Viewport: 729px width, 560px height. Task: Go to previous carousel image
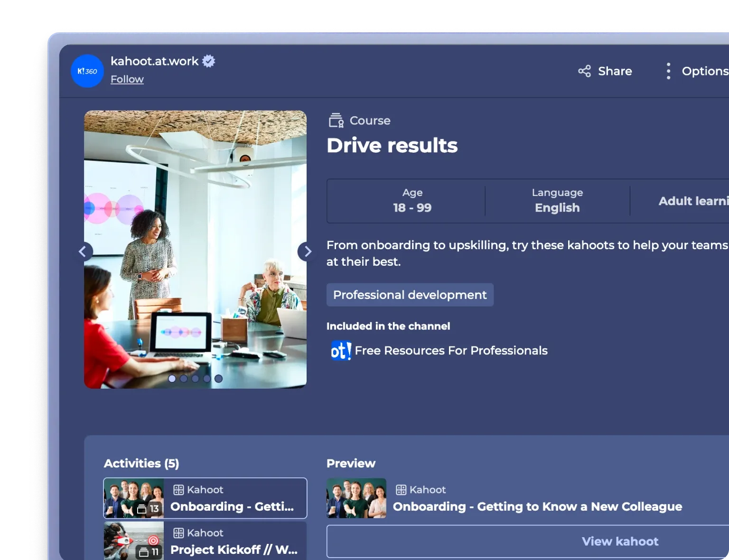click(x=83, y=252)
